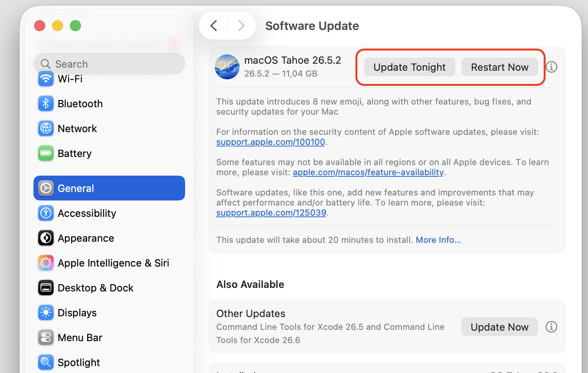Select Apple Intelligence & Siri label
The height and width of the screenshot is (373, 588).
click(114, 263)
